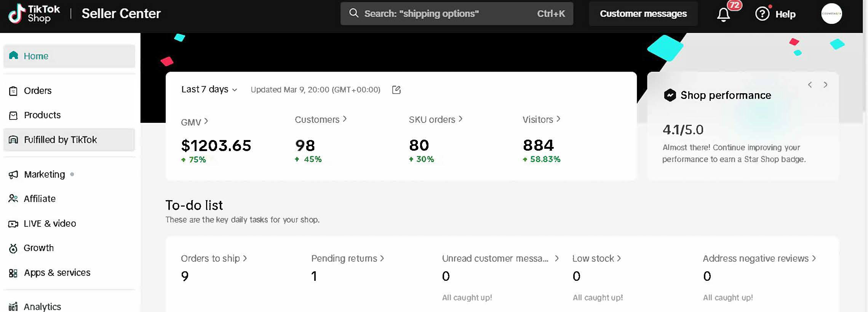The height and width of the screenshot is (312, 868).
Task: Click the Fulfilled by TikTok warehouse icon
Action: [13, 140]
